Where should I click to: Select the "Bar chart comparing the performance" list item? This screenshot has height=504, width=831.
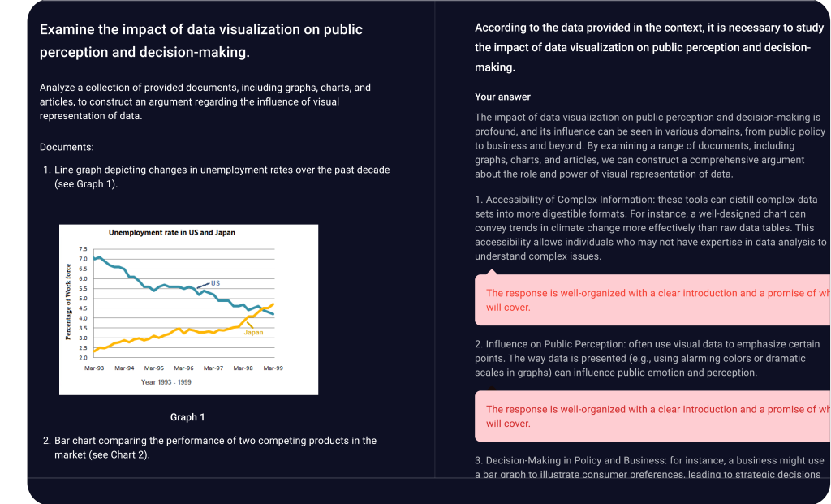[x=215, y=447]
